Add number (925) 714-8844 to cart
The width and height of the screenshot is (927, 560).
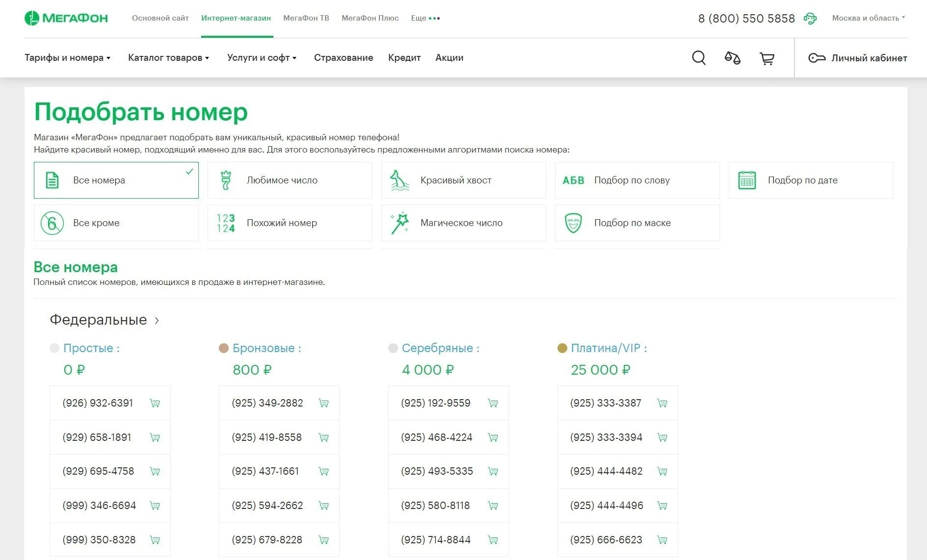(x=493, y=540)
